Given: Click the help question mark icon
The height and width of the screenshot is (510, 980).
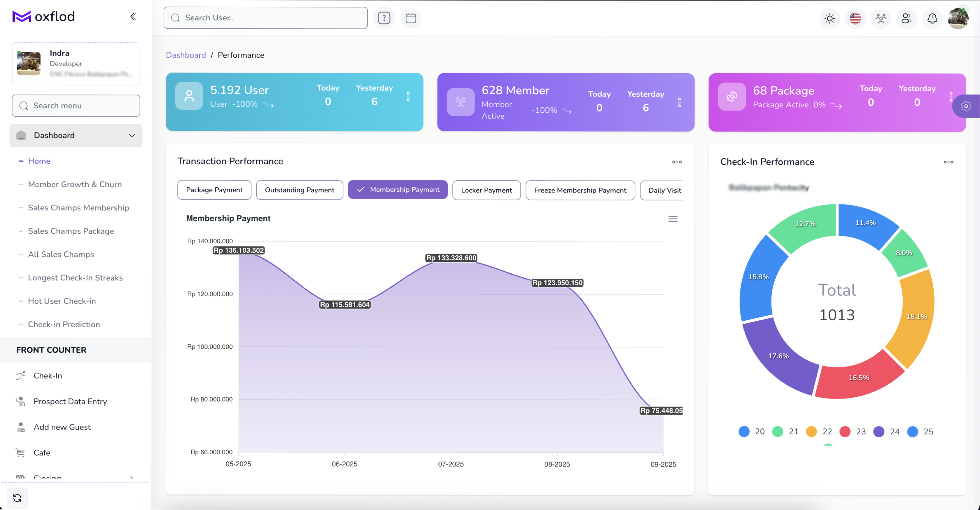Looking at the screenshot, I should [x=384, y=18].
